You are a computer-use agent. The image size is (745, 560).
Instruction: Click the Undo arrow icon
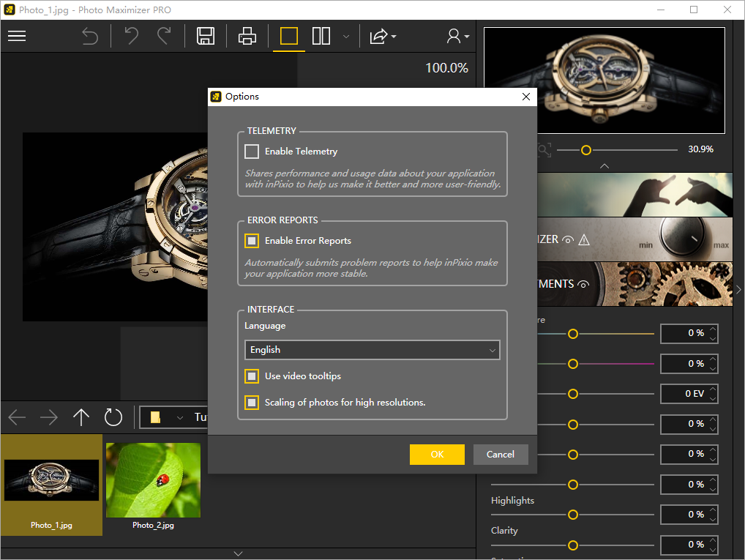tap(132, 36)
